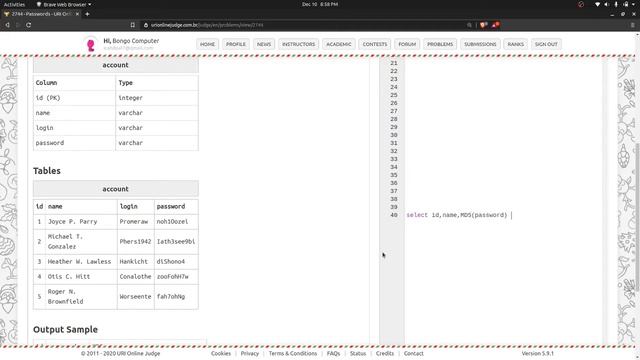The height and width of the screenshot is (360, 640).
Task: Click the 'Heather W. Lawless' name cell
Action: (81, 262)
